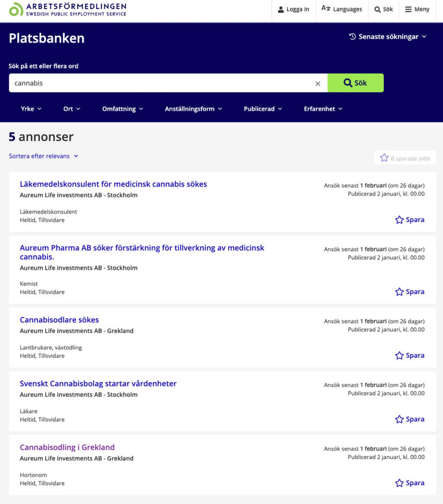443x504 pixels.
Task: Expand the Yrke filter dropdown
Action: point(31,109)
